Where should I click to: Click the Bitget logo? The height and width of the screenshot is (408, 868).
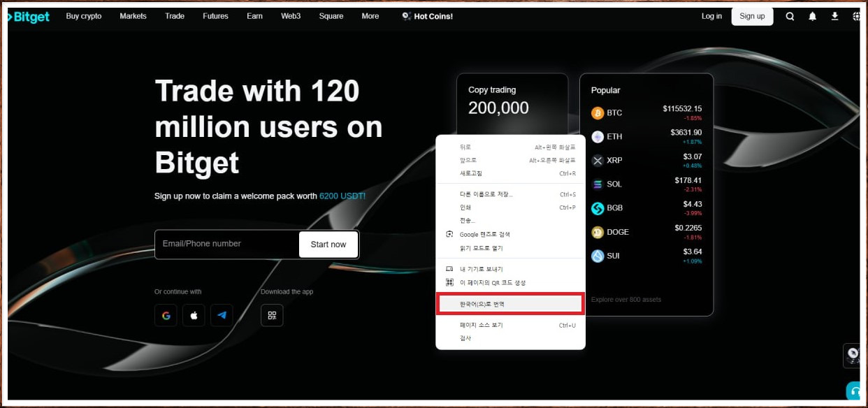(29, 17)
